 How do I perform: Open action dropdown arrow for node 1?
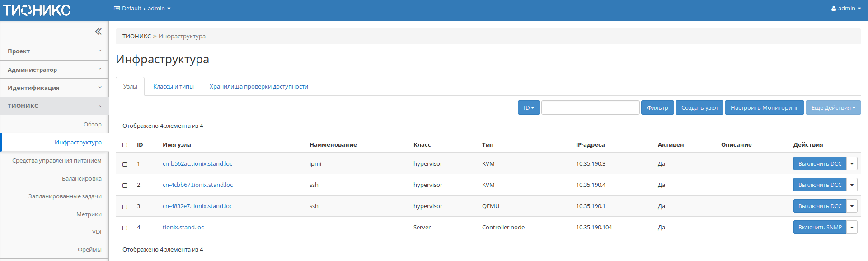pos(852,163)
